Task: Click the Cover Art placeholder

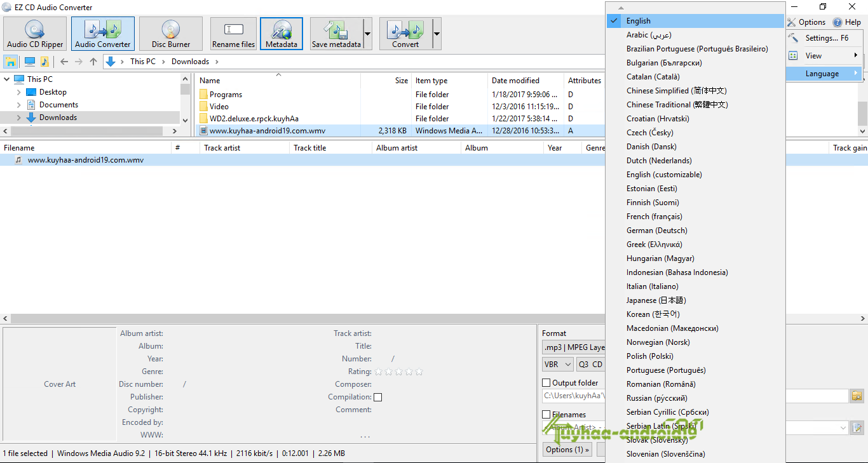Action: coord(60,384)
